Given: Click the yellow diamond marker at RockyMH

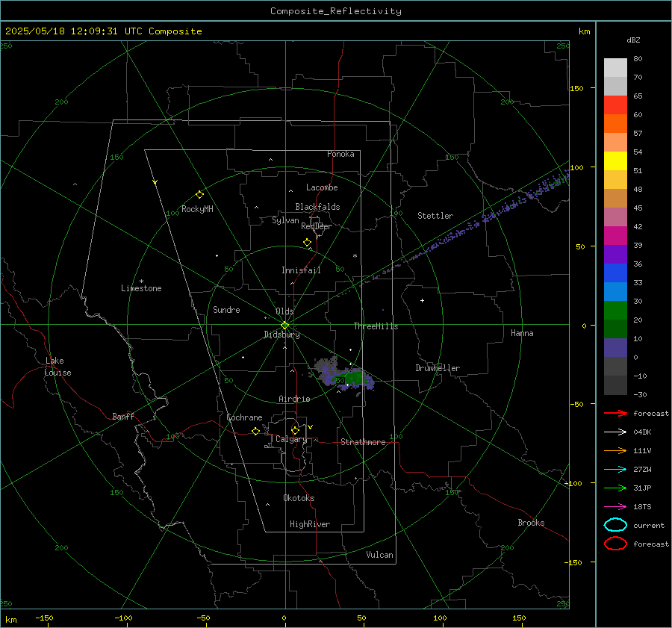Looking at the screenshot, I should [199, 195].
